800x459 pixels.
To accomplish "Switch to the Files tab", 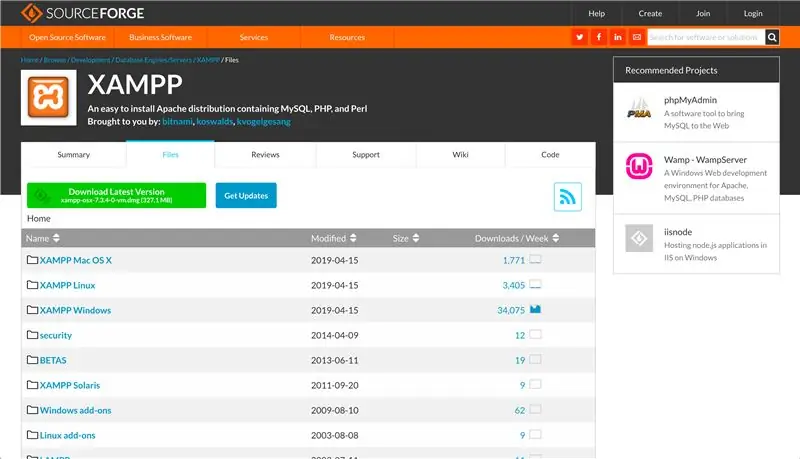I will 170,155.
